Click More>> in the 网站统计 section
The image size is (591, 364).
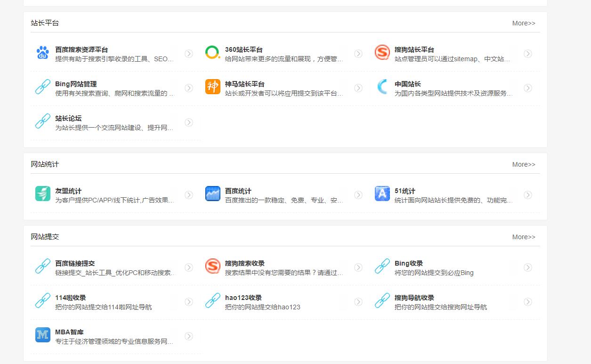523,164
